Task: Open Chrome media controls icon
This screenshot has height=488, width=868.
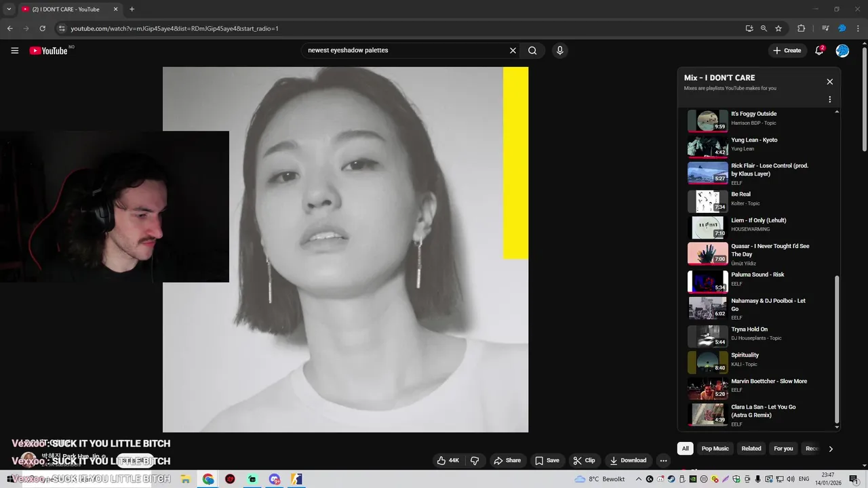Action: point(825,28)
